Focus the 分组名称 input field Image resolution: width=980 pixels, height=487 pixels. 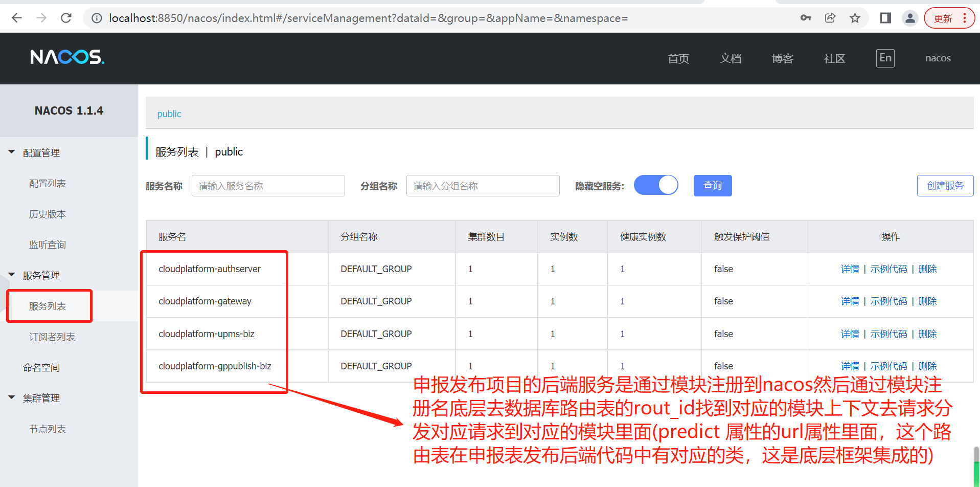(483, 186)
